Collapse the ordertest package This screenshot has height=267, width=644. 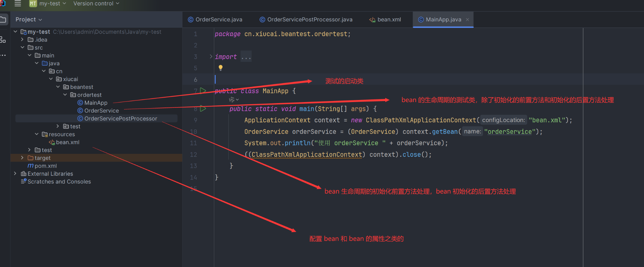click(x=65, y=95)
